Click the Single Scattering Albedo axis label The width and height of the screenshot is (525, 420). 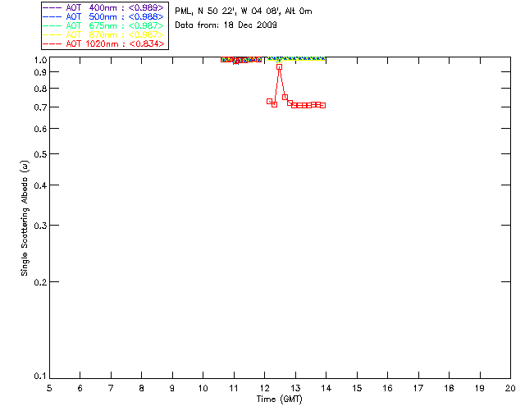tap(25, 218)
